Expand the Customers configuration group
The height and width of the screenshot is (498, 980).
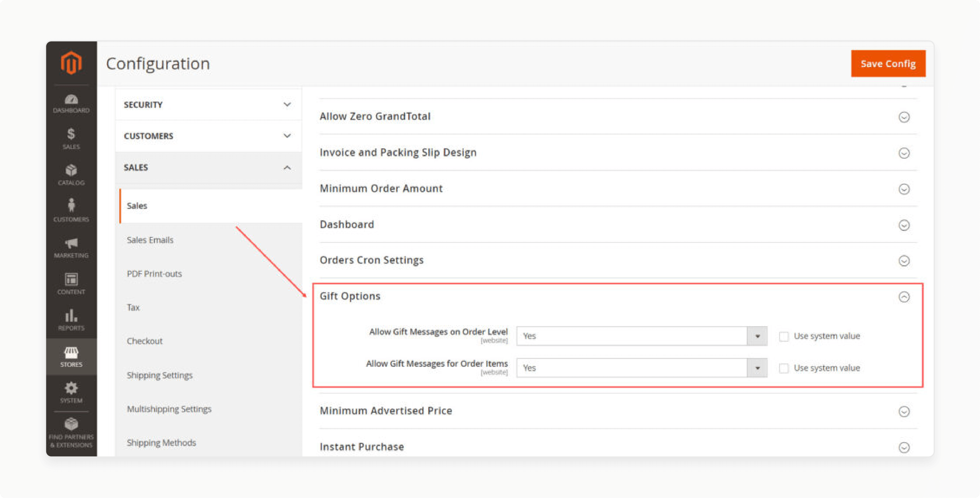click(x=208, y=136)
